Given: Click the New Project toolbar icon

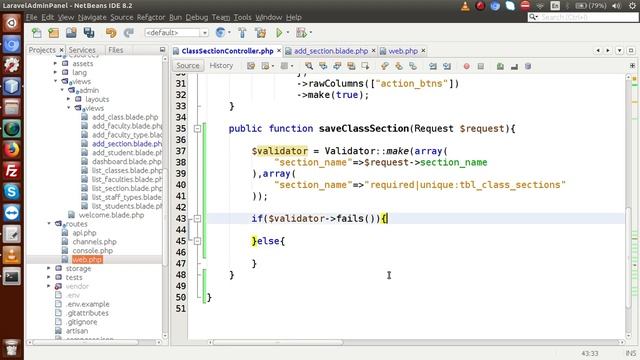Looking at the screenshot, I should (54, 33).
